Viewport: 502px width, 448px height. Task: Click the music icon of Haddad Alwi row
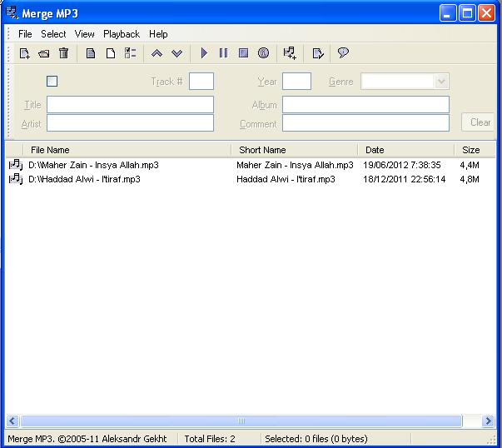point(15,179)
